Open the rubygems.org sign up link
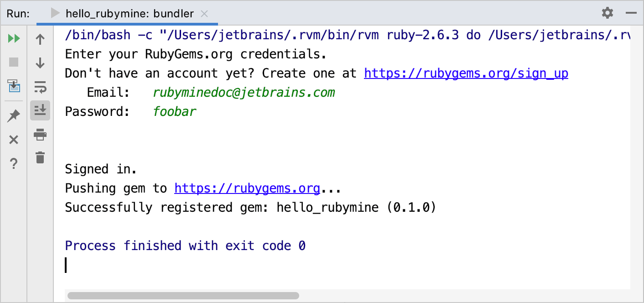 (466, 73)
